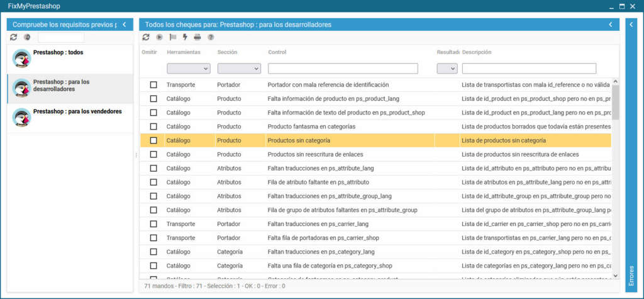Viewport: 644px width, 299px height.
Task: Refresh the left requirements panel list
Action: tap(14, 37)
